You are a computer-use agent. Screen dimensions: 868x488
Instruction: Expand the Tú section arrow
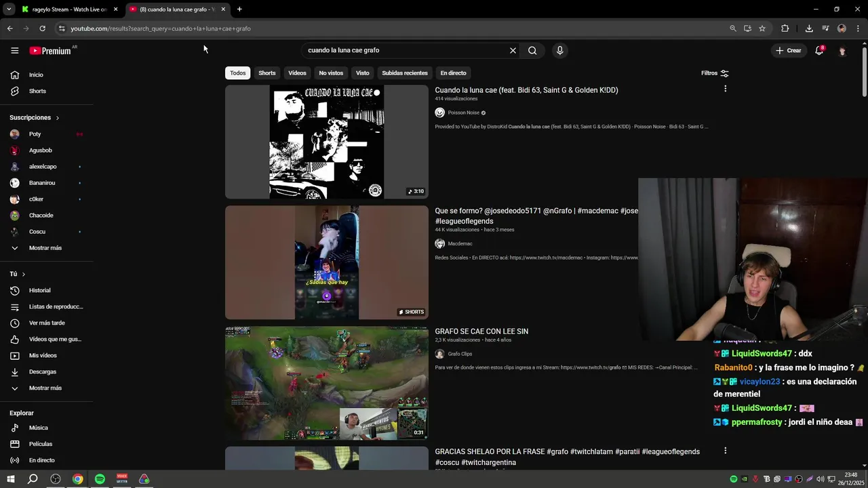[24, 274]
